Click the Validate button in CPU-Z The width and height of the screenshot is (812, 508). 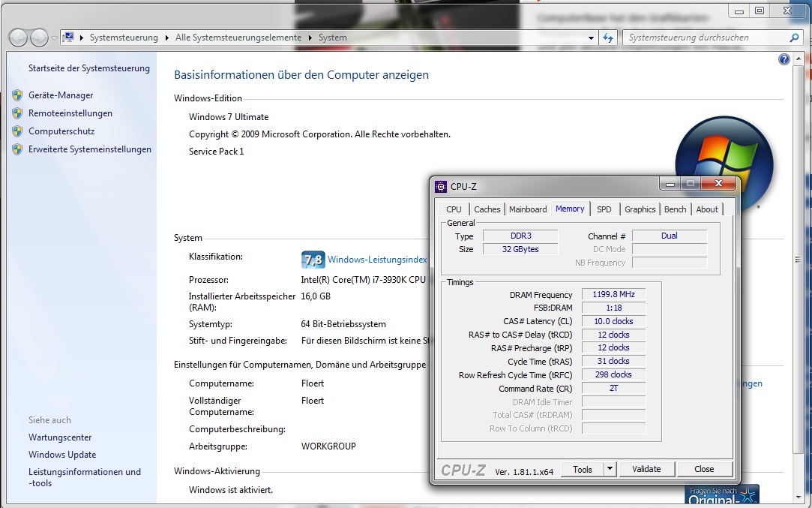click(646, 469)
